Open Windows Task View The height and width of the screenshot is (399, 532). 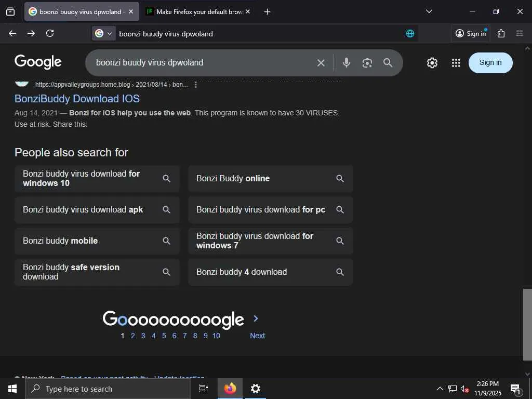coord(204,389)
